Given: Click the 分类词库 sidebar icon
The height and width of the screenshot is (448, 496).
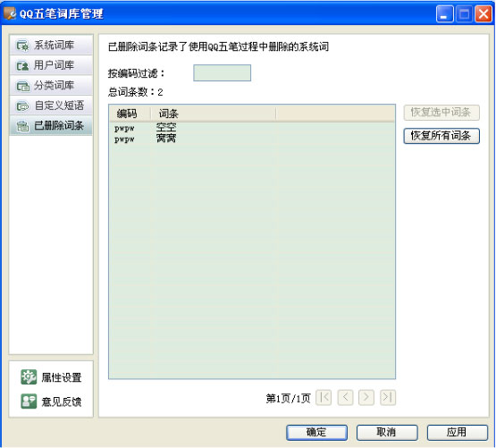Looking at the screenshot, I should [22, 86].
